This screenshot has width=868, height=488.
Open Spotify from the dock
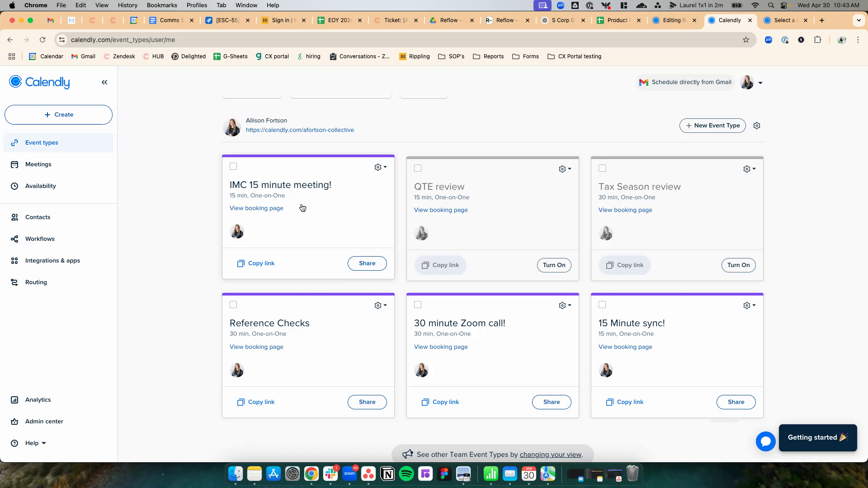[406, 474]
